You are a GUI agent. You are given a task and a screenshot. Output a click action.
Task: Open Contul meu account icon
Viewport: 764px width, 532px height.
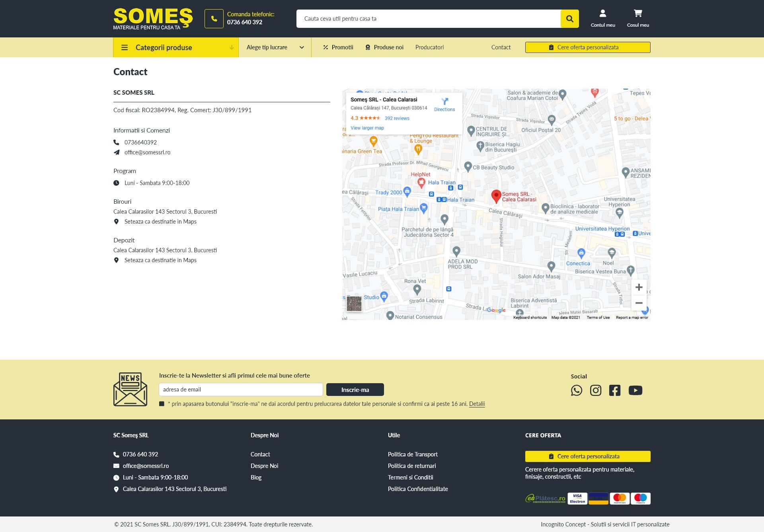602,18
